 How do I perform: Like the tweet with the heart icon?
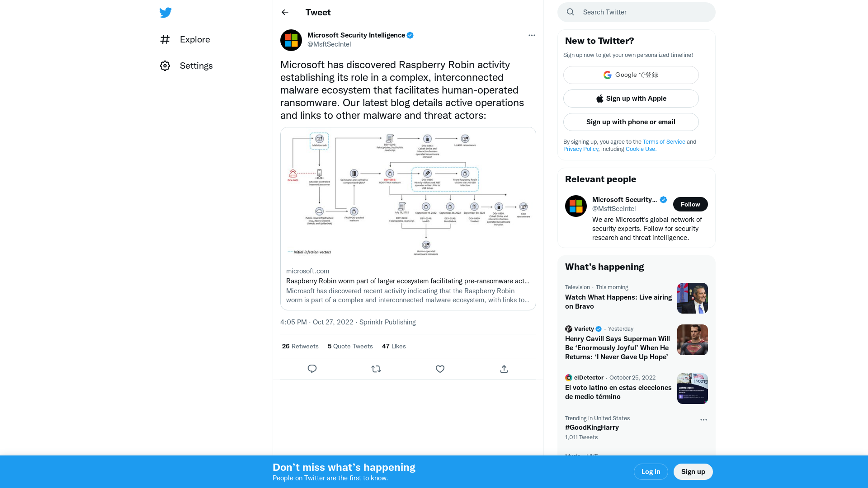pos(440,369)
